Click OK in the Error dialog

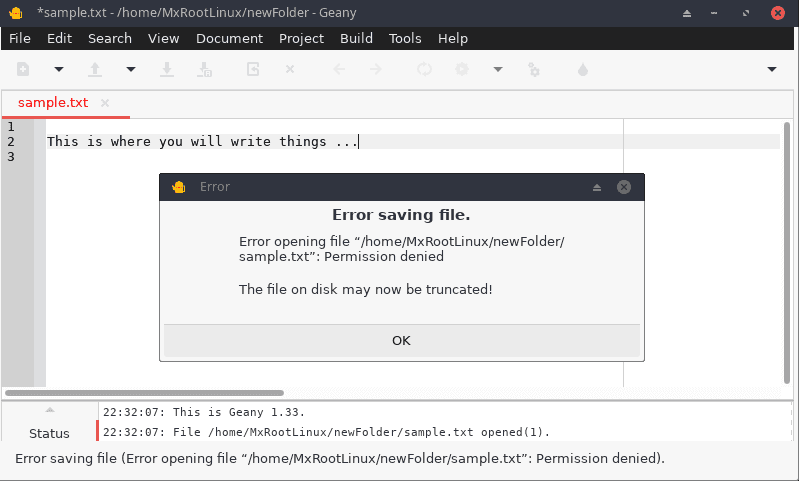[x=402, y=340]
